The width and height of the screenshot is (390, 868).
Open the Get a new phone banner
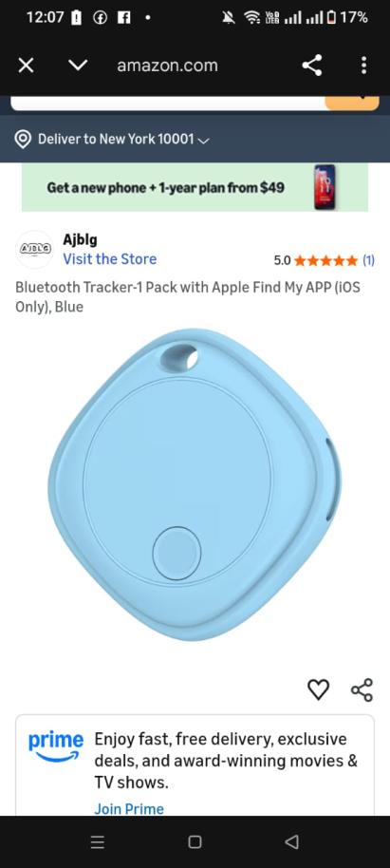pyautogui.click(x=195, y=187)
